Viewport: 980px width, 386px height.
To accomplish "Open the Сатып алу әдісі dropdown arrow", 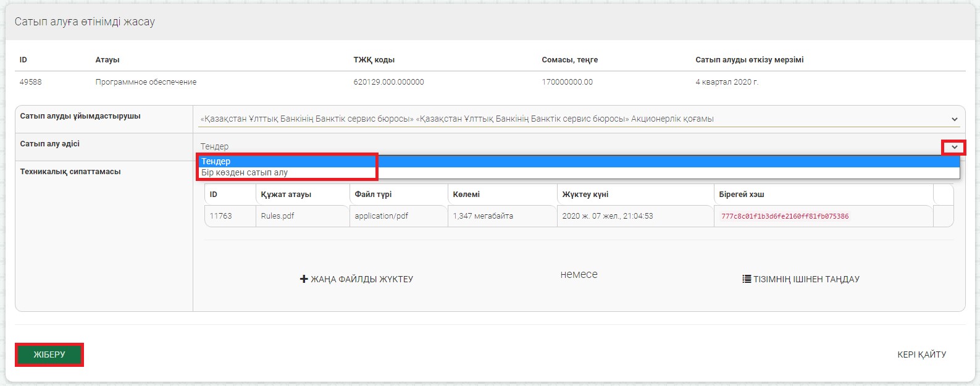I will pyautogui.click(x=954, y=147).
